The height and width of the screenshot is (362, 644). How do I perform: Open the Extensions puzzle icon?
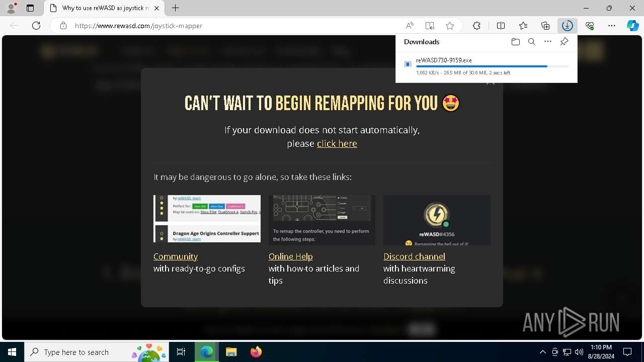point(476,26)
